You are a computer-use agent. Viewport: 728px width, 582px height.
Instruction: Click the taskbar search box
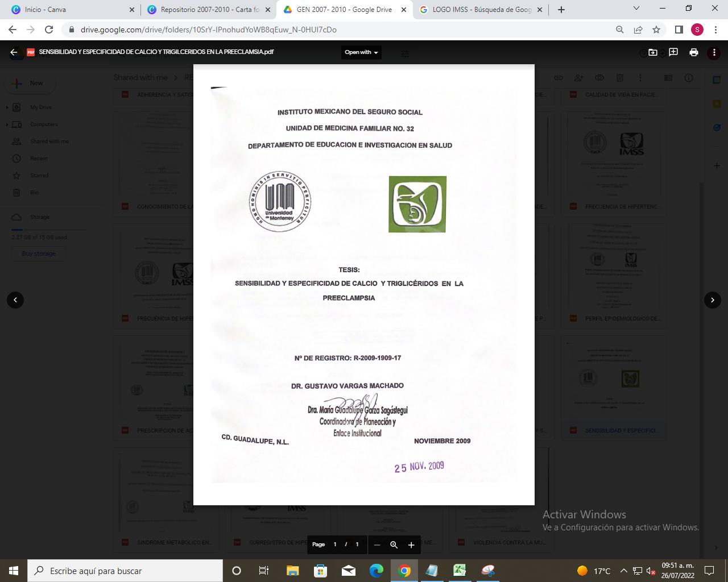point(125,571)
